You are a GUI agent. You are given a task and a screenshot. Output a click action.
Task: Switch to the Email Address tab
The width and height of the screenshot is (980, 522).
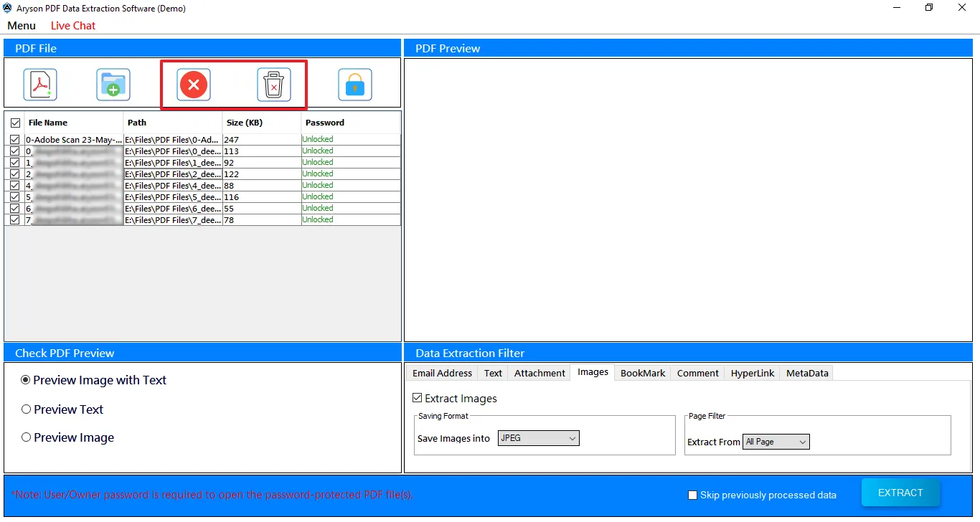(442, 373)
